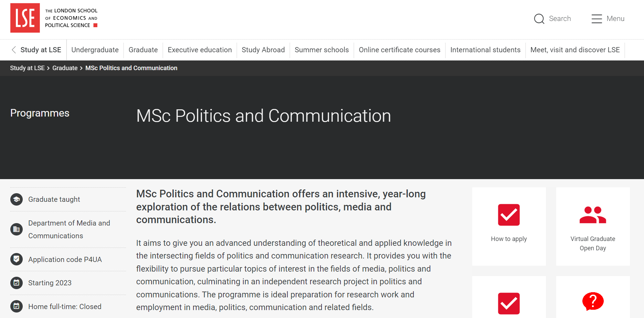The width and height of the screenshot is (644, 318).
Task: Click the Graduate breadcrumb link
Action: [x=65, y=68]
